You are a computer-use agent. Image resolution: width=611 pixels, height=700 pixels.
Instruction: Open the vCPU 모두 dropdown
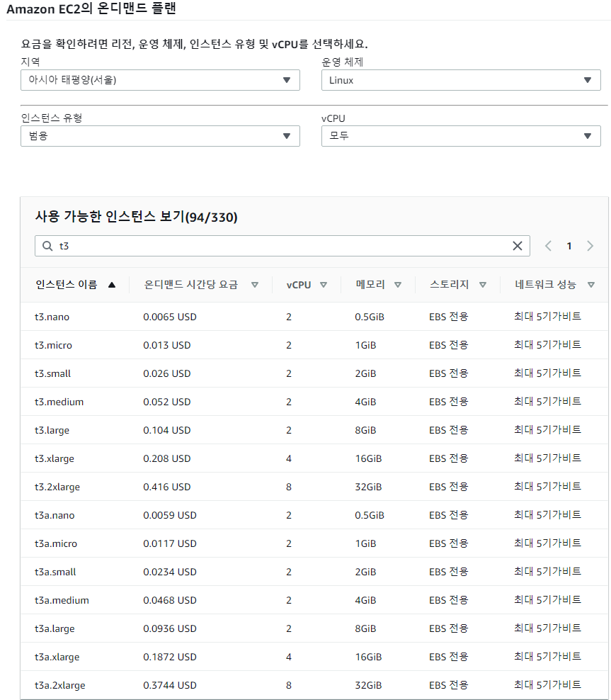coord(461,136)
